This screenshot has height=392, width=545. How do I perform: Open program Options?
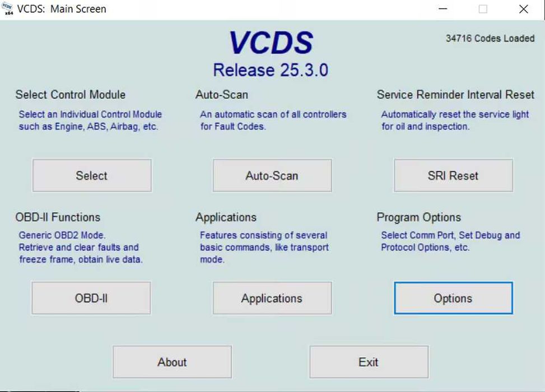tap(453, 298)
